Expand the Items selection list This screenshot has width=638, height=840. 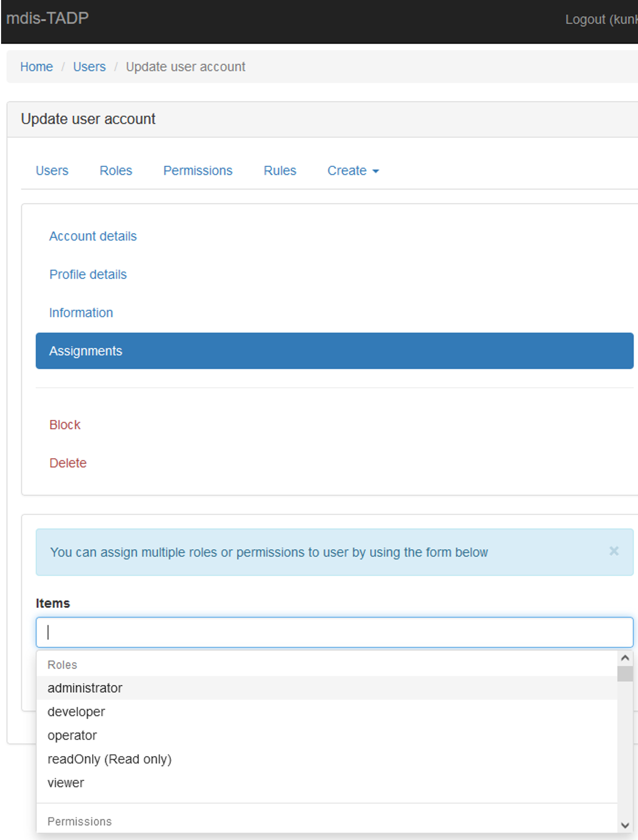click(334, 632)
